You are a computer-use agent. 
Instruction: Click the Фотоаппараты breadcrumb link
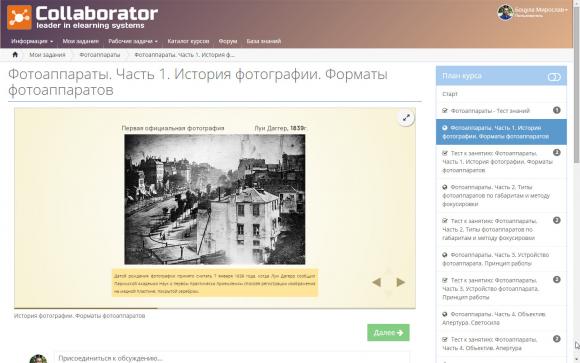(x=100, y=55)
